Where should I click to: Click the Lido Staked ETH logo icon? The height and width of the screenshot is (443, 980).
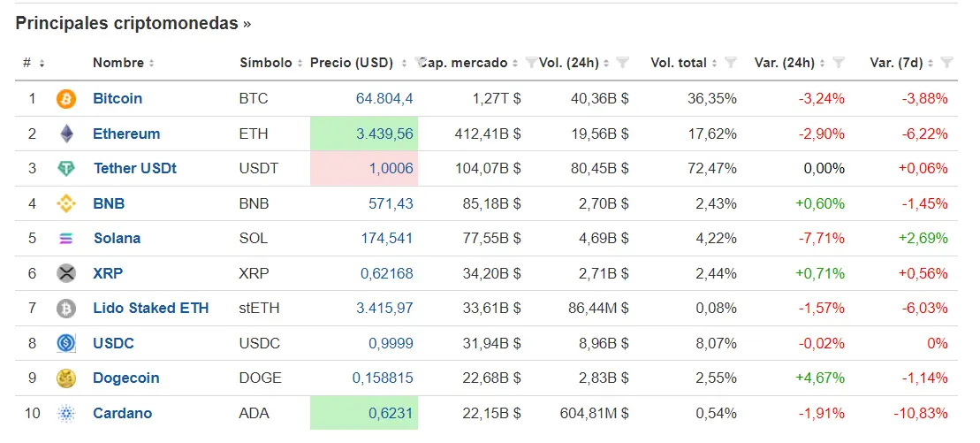(65, 309)
